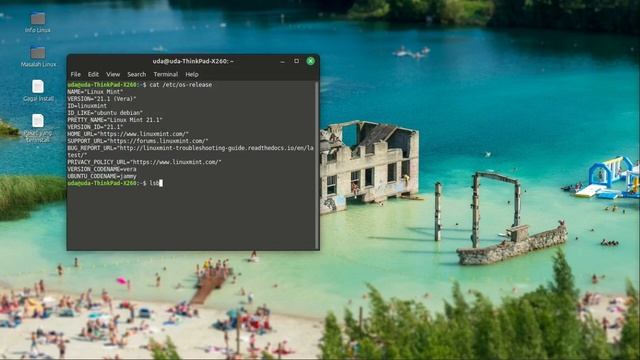
Task: Open the Edit menu in terminal
Action: coord(93,74)
